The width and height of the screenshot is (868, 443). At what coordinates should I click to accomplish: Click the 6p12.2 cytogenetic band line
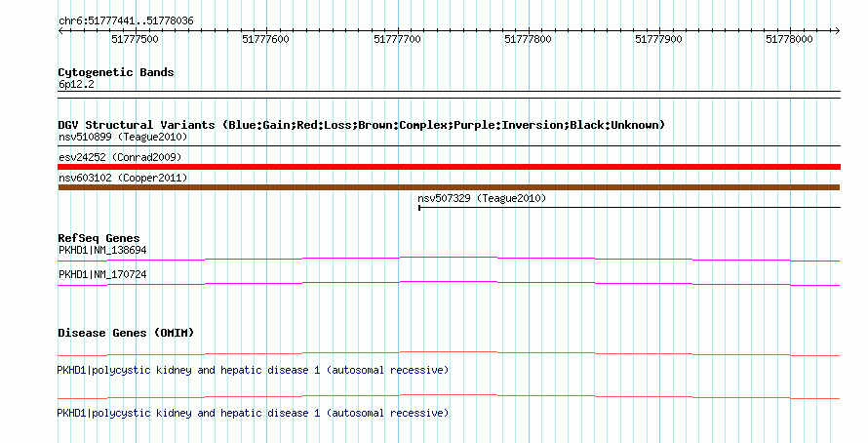449,95
